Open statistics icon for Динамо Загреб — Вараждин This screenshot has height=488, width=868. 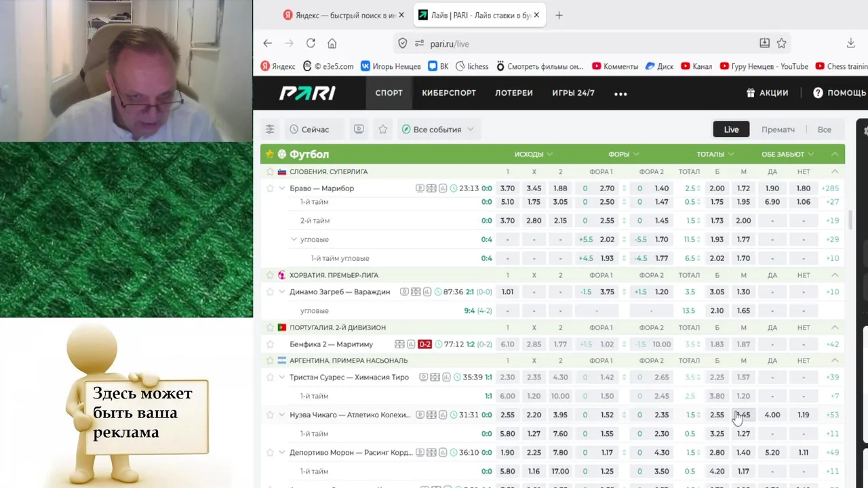tap(427, 292)
